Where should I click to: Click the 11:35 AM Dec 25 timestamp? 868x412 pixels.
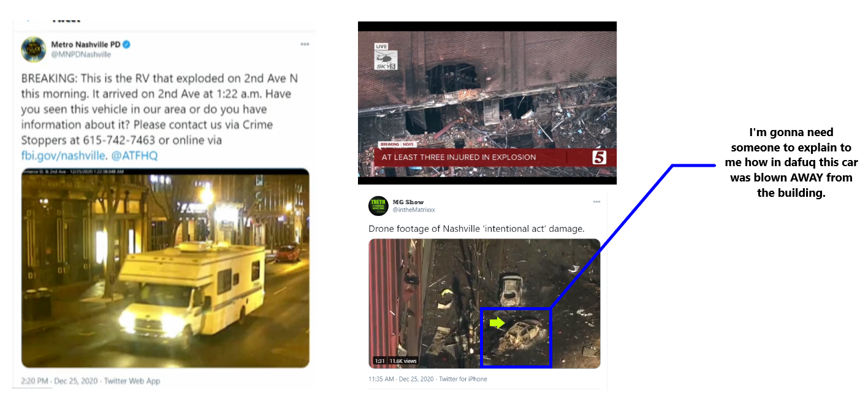pyautogui.click(x=428, y=379)
